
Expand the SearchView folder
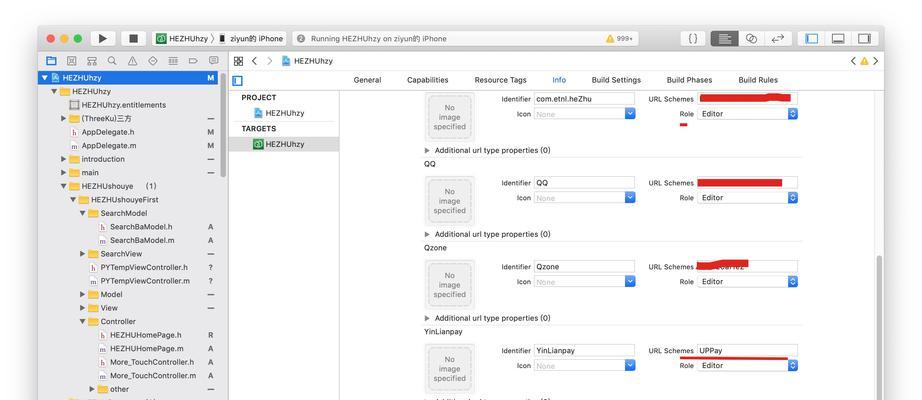pos(83,254)
